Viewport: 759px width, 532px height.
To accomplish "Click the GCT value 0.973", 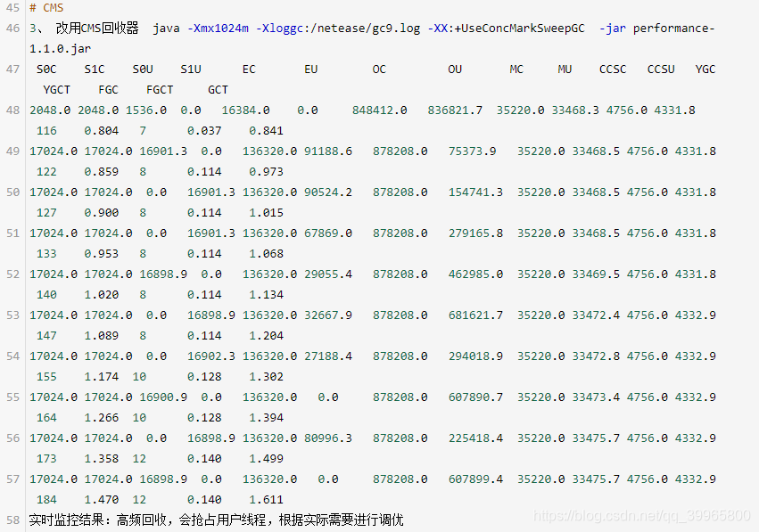I will point(267,172).
